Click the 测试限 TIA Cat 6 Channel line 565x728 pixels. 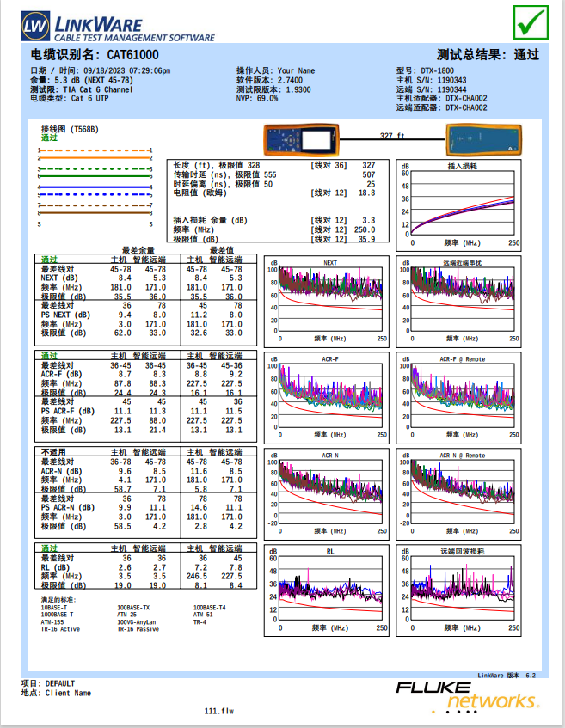coord(82,89)
